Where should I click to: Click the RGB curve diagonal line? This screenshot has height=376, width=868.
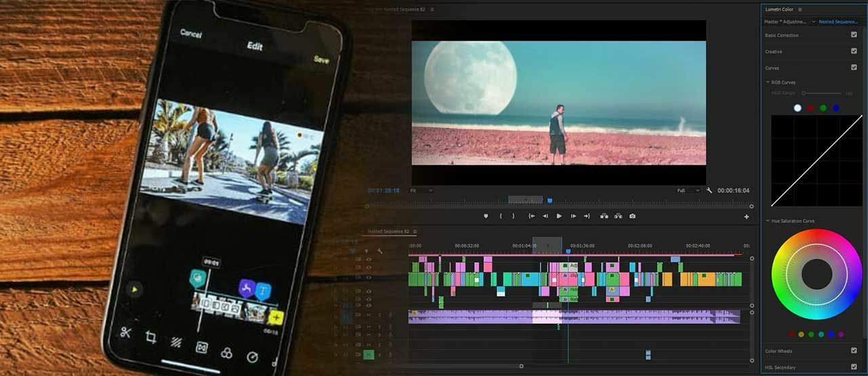click(816, 161)
